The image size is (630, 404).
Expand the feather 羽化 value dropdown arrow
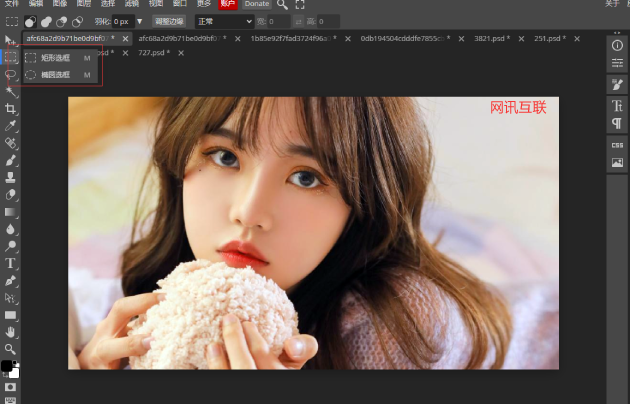pyautogui.click(x=139, y=21)
